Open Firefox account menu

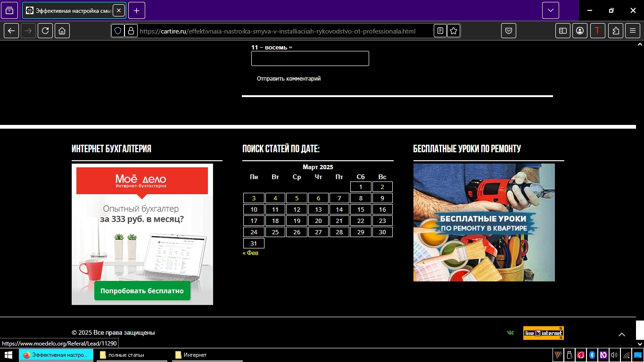tap(580, 31)
